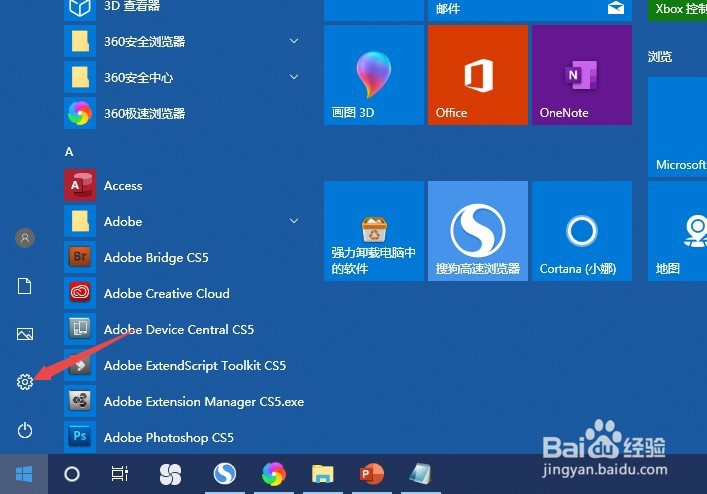Open the 画图 3D tile
This screenshot has height=494, width=707.
[x=374, y=75]
